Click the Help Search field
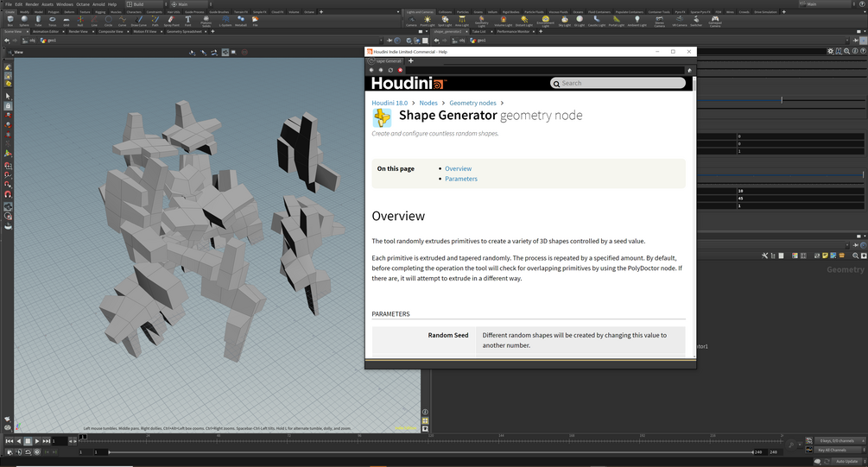The image size is (868, 467). pyautogui.click(x=618, y=83)
